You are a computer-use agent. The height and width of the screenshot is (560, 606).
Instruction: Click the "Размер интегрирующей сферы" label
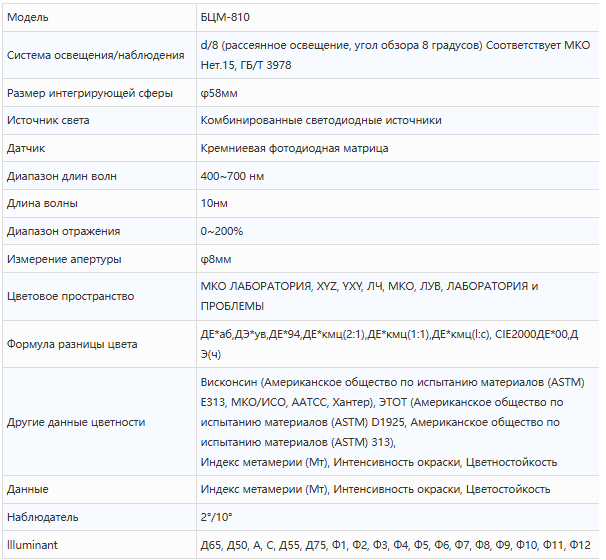click(x=90, y=93)
